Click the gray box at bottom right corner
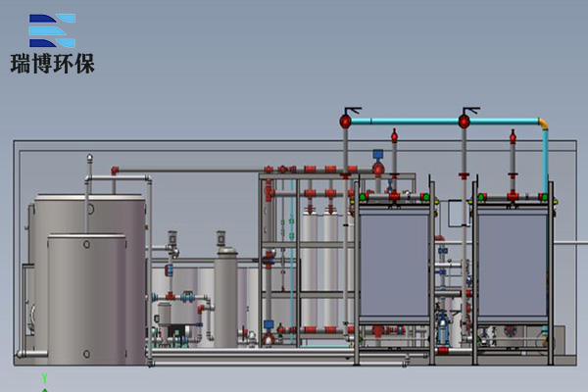 (x=559, y=338)
